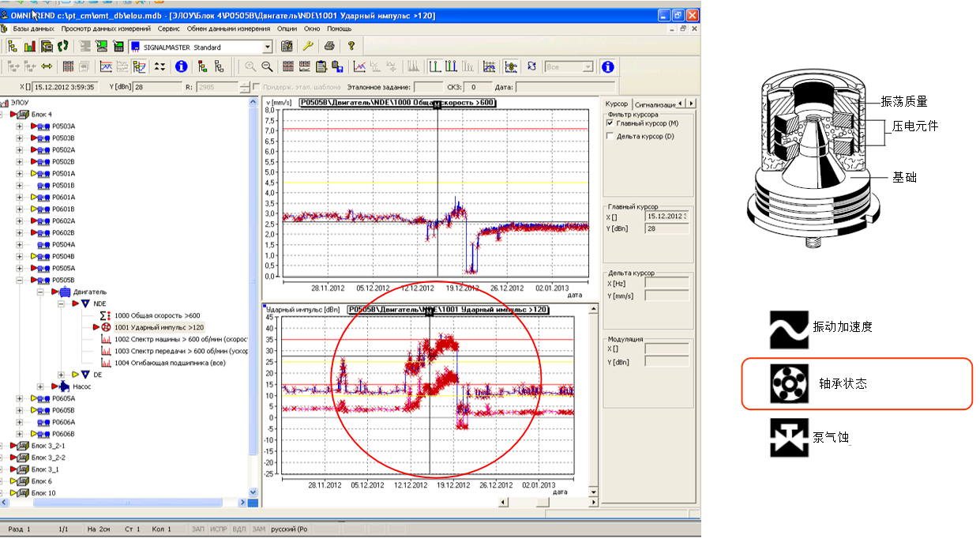Expand the DE node under Двигатель

pyautogui.click(x=62, y=375)
